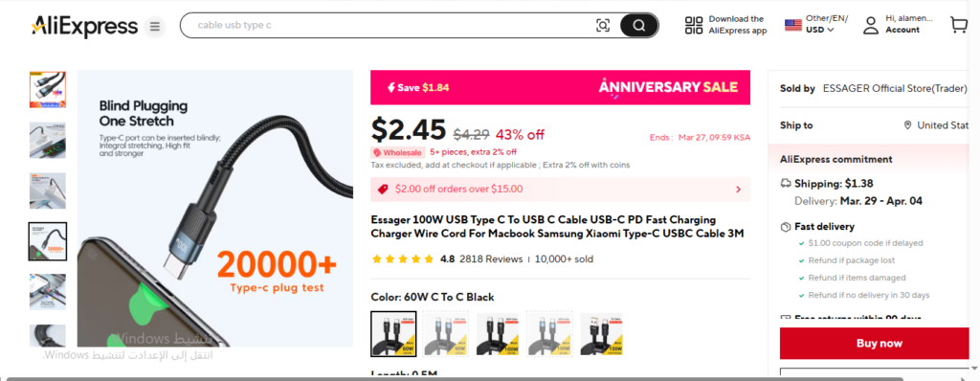Open ESSAGER Official Store seller link
The image size is (980, 381).
pyautogui.click(x=895, y=88)
